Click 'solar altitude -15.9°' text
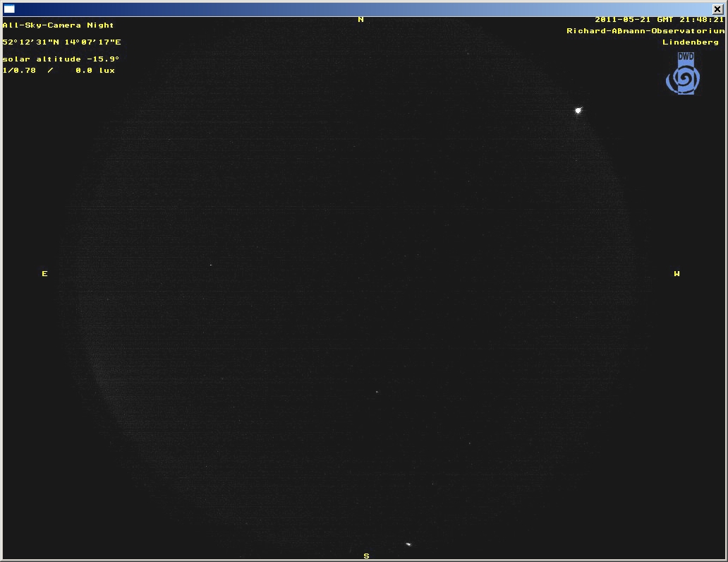The image size is (728, 562). pos(61,59)
